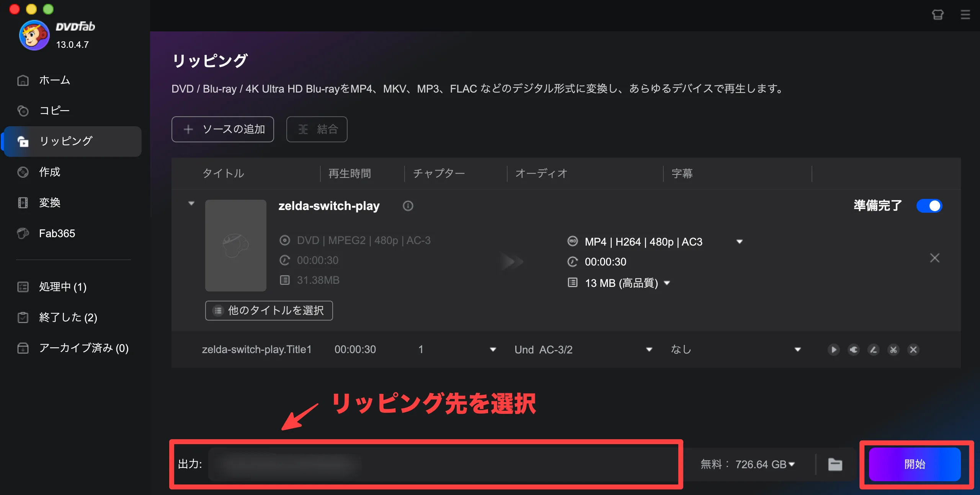Remove the source with large X
The image size is (980, 495).
point(934,258)
